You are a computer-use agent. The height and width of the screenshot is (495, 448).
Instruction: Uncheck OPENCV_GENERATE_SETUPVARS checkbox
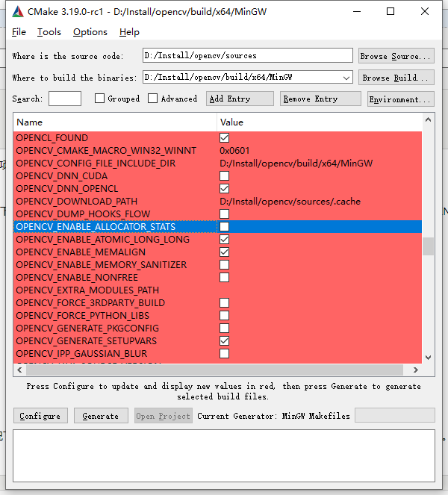point(225,340)
